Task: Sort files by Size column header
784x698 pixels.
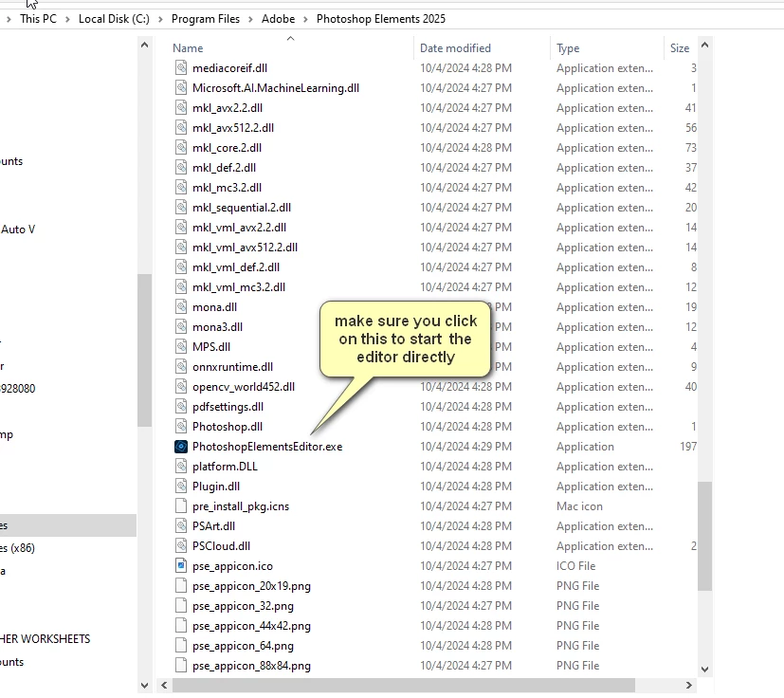Action: pos(680,48)
